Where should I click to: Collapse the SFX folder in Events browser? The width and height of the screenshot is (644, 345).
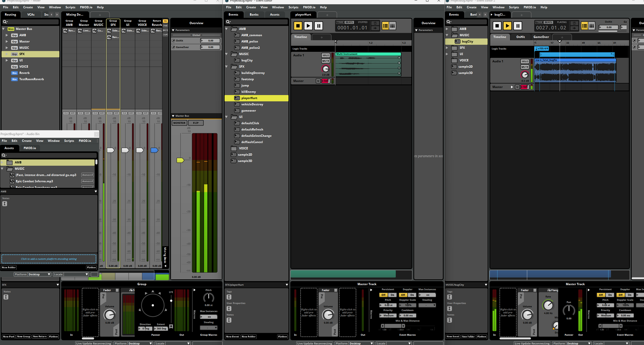pyautogui.click(x=227, y=67)
